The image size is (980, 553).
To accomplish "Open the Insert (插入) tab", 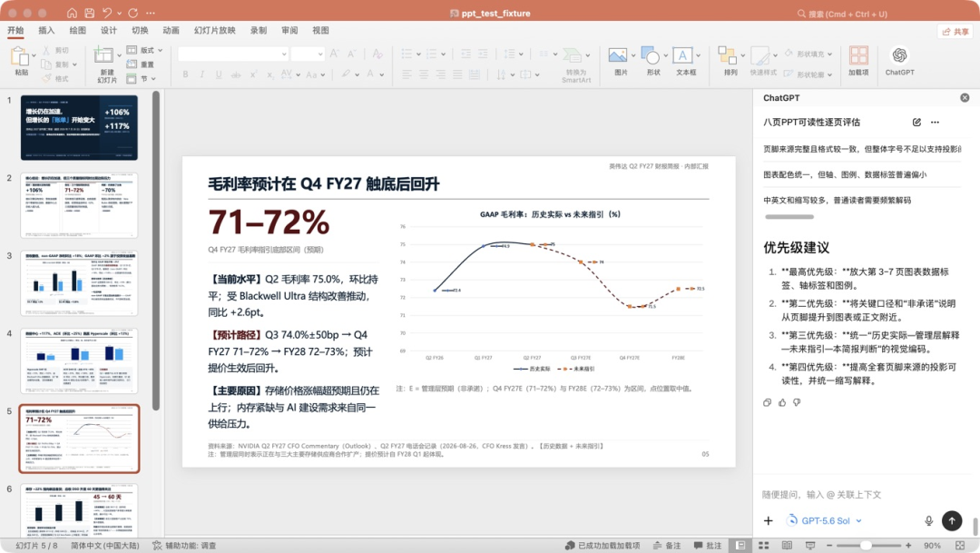I will (46, 31).
